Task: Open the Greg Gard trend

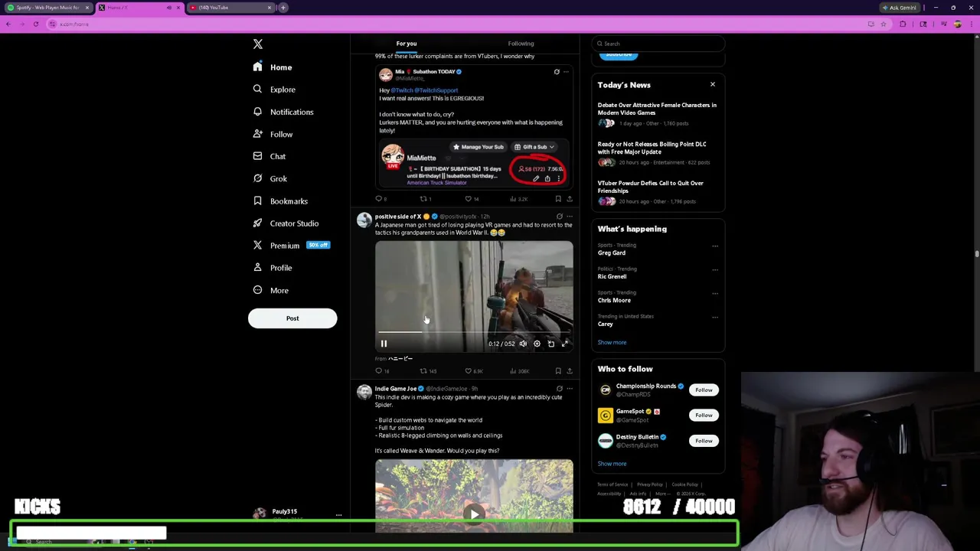Action: (x=612, y=253)
